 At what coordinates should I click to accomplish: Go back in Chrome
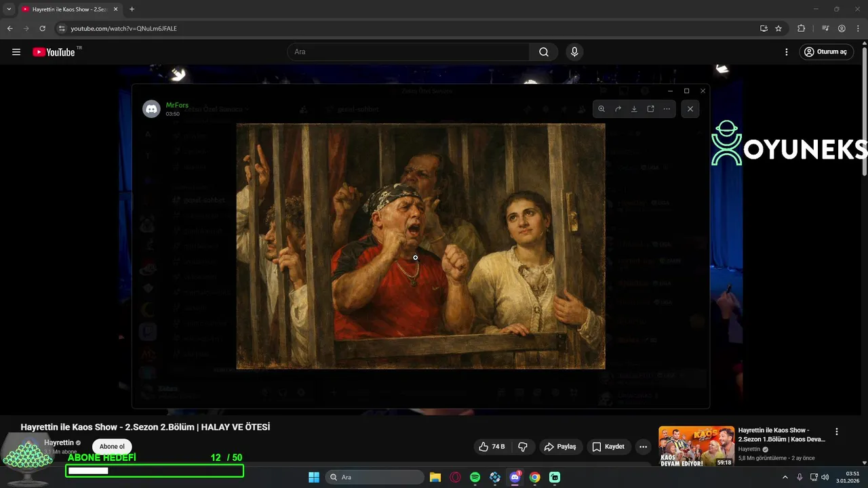click(9, 28)
